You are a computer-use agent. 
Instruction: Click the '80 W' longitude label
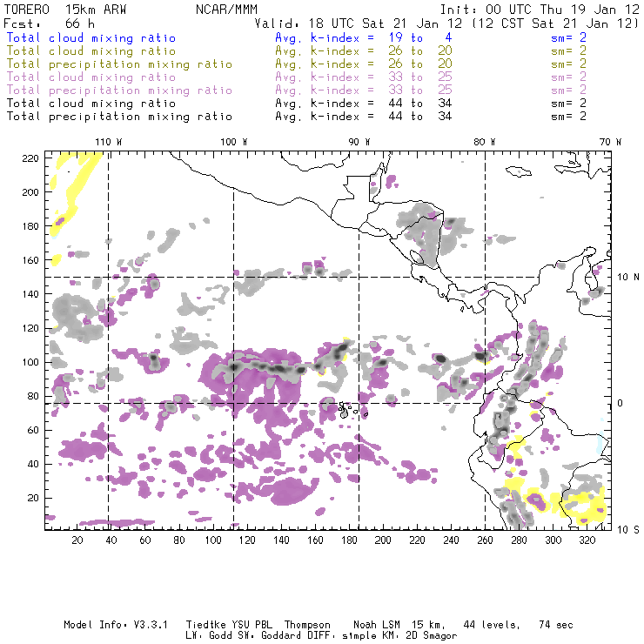click(x=485, y=142)
